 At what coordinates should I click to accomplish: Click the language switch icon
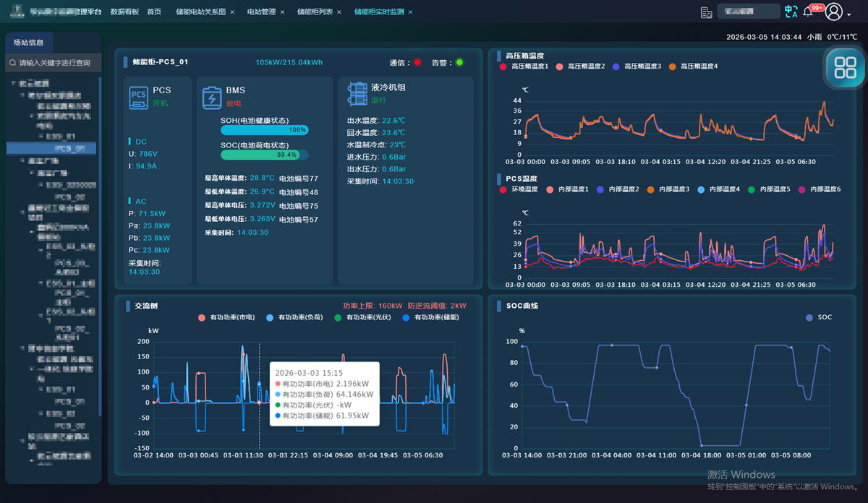[x=791, y=12]
